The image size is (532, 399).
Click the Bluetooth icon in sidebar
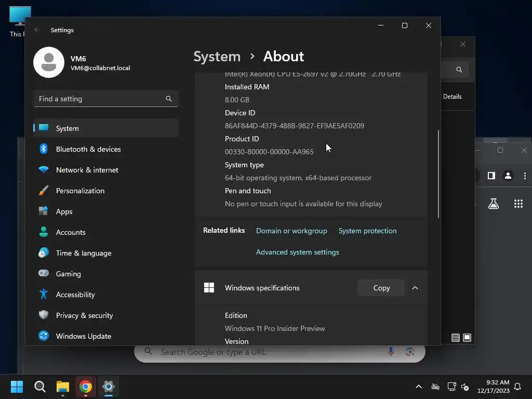click(x=44, y=149)
